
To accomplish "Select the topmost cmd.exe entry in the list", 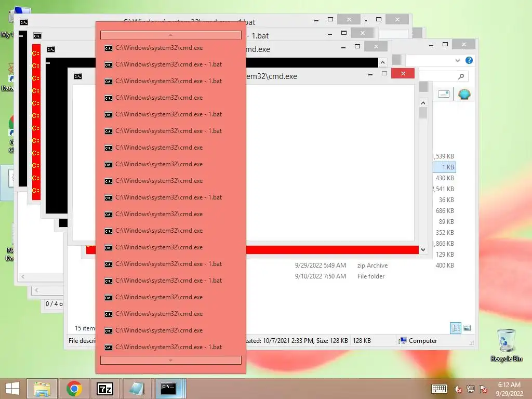I will pos(171,48).
